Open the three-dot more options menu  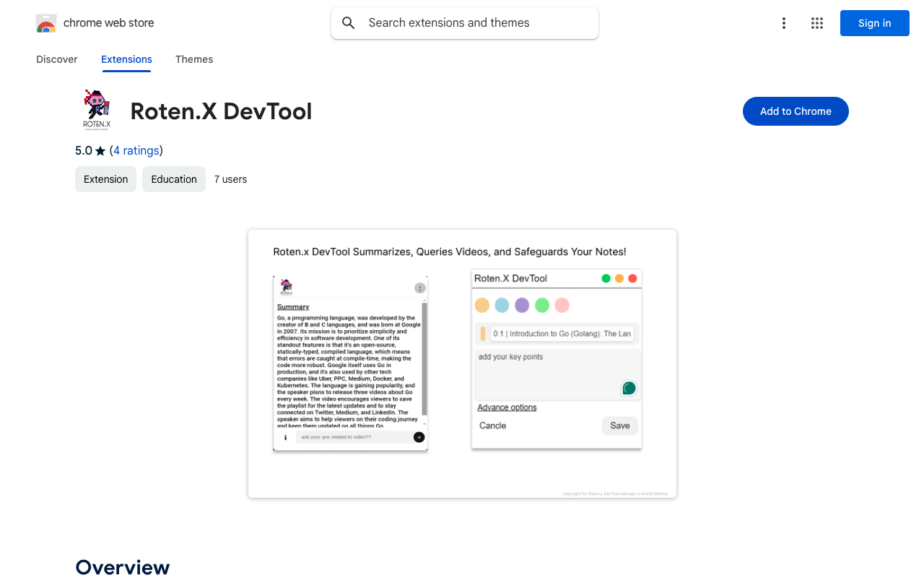pyautogui.click(x=784, y=23)
